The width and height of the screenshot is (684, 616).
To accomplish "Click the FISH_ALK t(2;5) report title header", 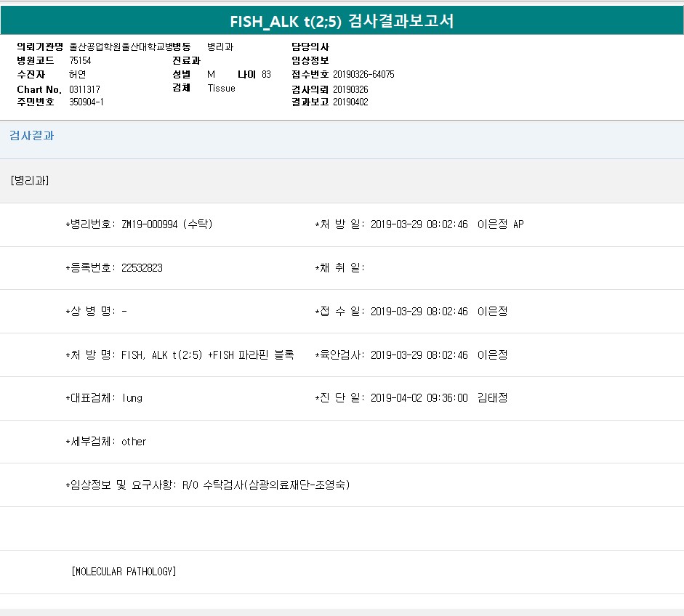I will [x=342, y=21].
